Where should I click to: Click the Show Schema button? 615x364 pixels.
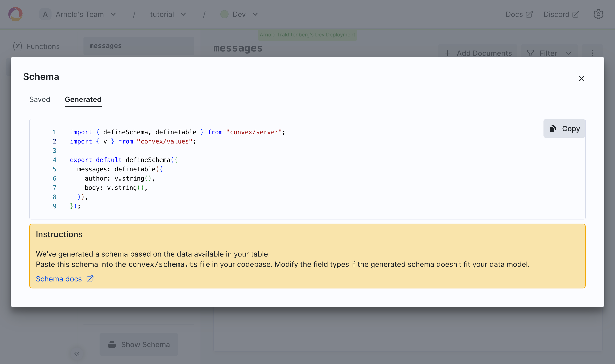tap(139, 344)
